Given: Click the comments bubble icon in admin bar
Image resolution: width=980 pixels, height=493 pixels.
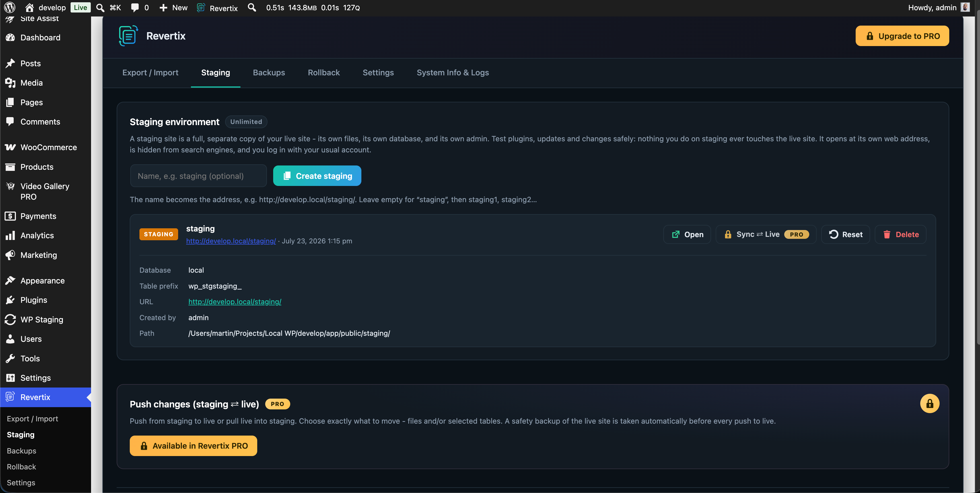Looking at the screenshot, I should click(x=135, y=8).
